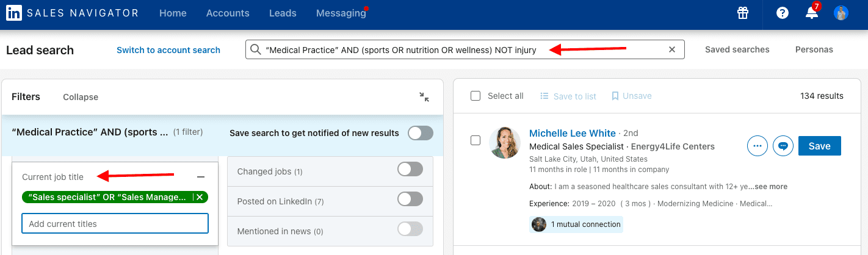Open the notifications bell
The width and height of the screenshot is (868, 255).
pyautogui.click(x=812, y=13)
